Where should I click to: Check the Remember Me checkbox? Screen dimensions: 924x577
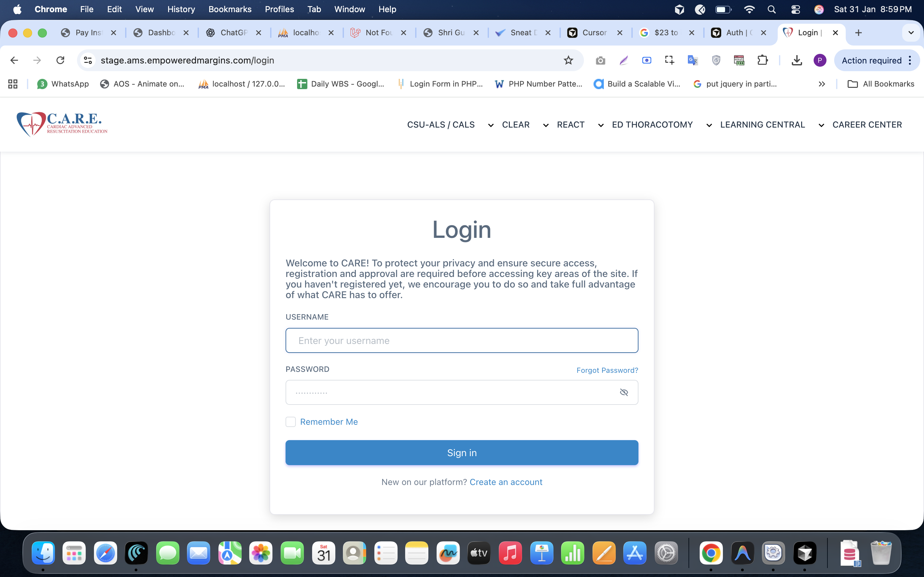[x=291, y=422]
